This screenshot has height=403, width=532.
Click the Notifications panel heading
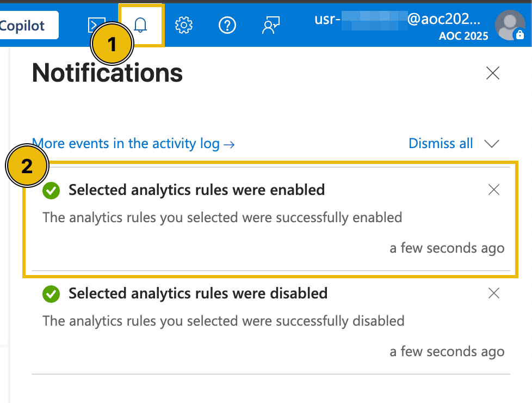tap(107, 73)
